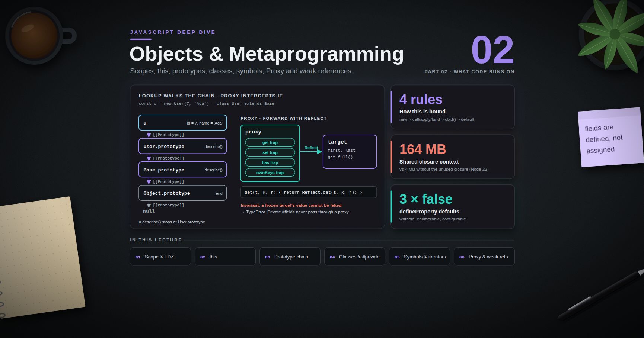Click the LOOKUP WALKS THE CHAIN heading
644x338 pixels.
coord(211,96)
